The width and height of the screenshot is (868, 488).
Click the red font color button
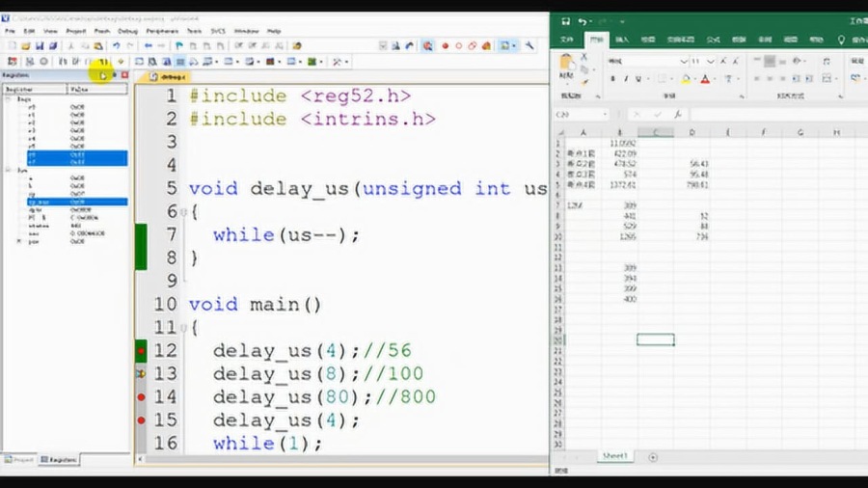coord(705,79)
